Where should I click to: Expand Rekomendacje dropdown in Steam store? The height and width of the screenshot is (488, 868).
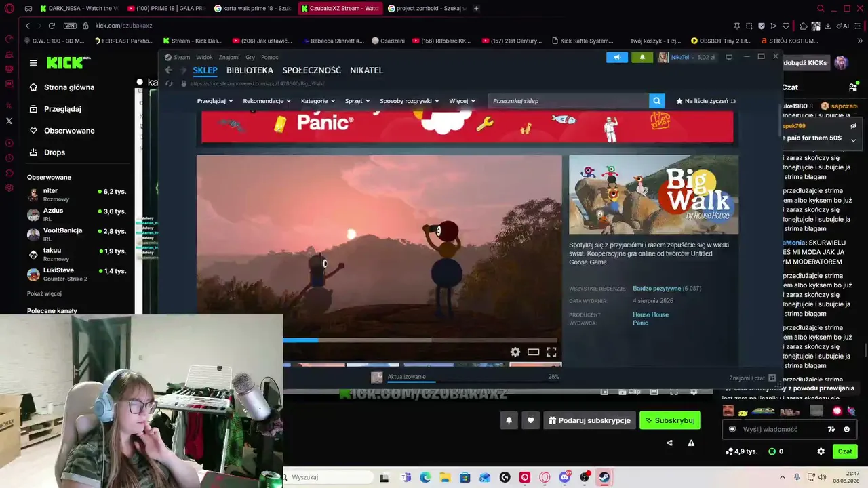pyautogui.click(x=267, y=101)
